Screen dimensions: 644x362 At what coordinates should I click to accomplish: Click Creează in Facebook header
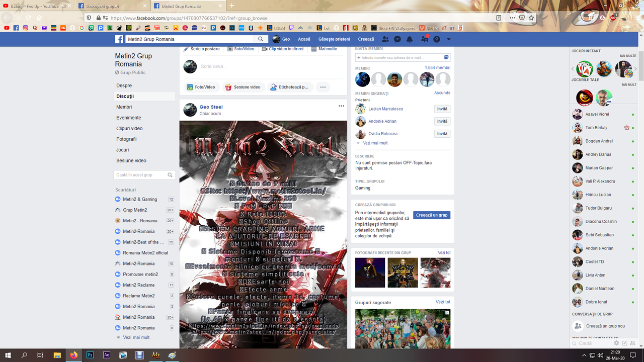point(366,39)
